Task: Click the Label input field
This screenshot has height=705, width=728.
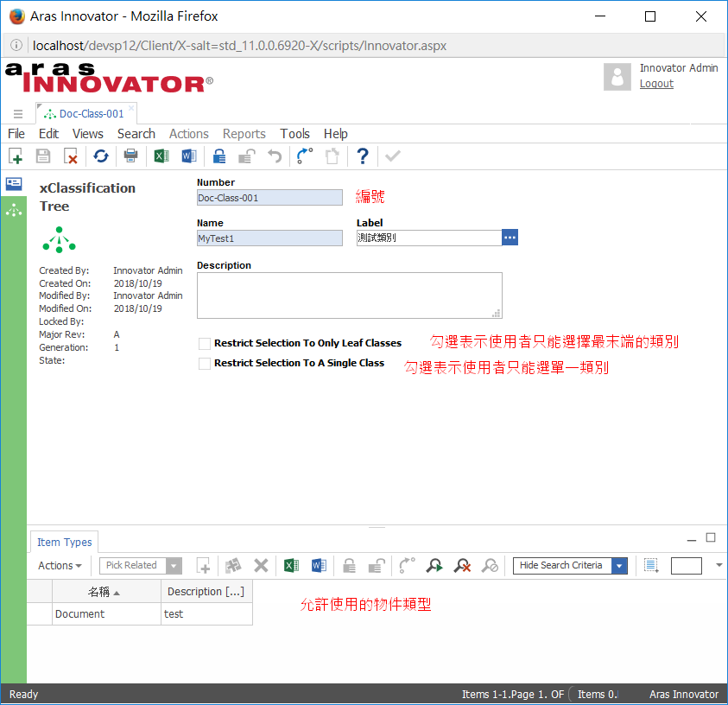Action: coord(429,238)
